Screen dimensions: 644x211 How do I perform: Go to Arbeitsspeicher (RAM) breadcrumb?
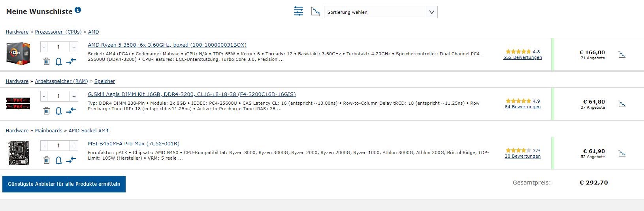tap(61, 81)
